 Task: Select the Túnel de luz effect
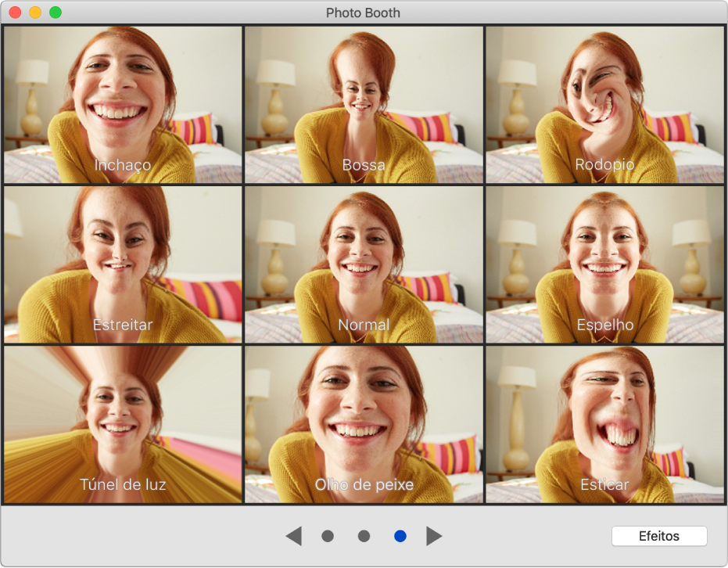coord(123,425)
